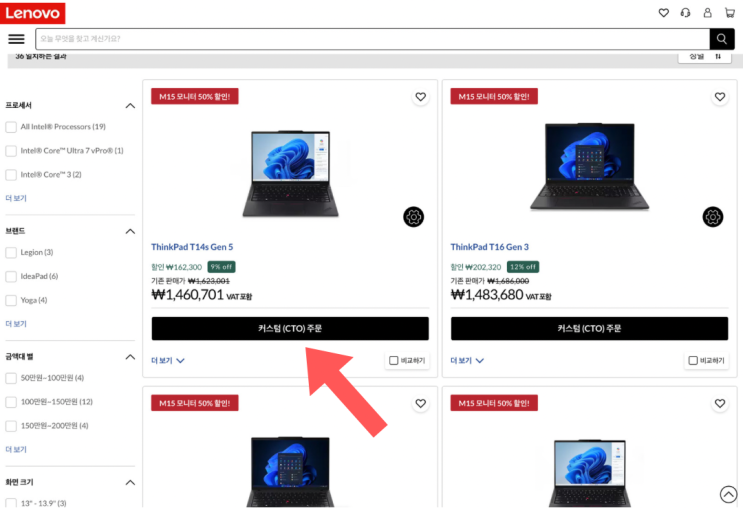Collapse the 프로세서 filter section

pyautogui.click(x=130, y=106)
